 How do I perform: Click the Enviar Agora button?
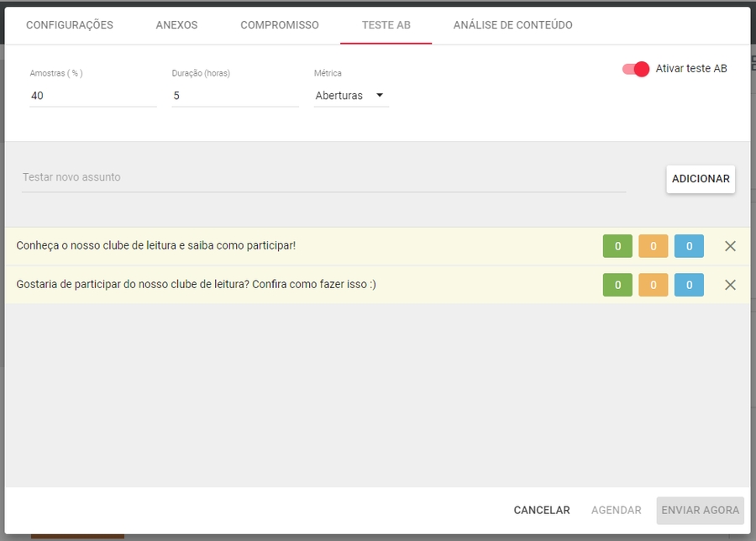point(700,510)
